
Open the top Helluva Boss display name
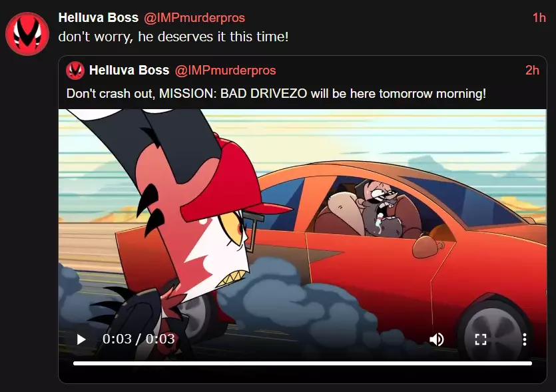pos(99,18)
